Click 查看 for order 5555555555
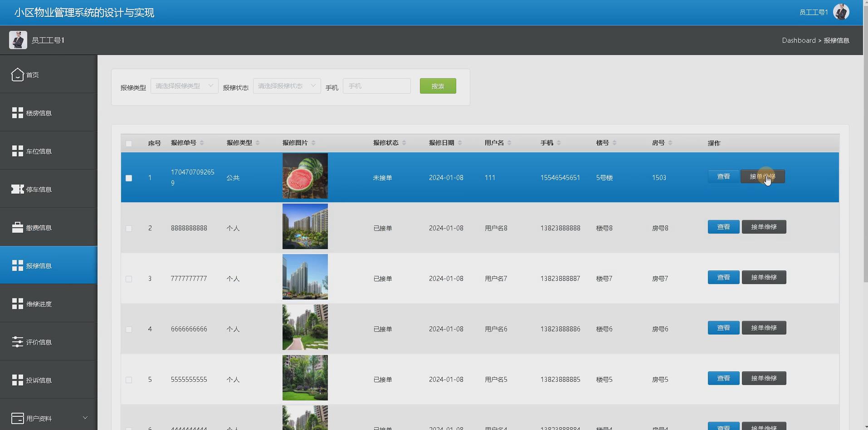The width and height of the screenshot is (868, 430). pos(723,378)
